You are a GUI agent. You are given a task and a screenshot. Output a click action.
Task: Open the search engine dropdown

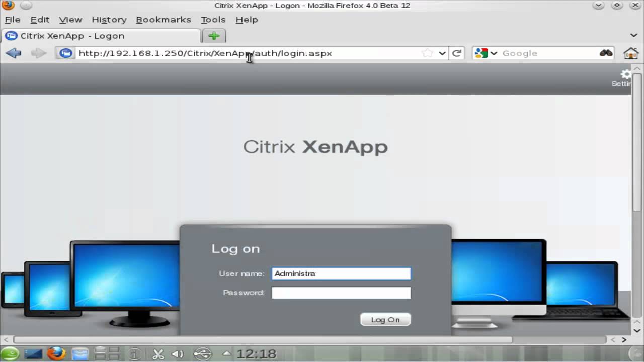coord(494,53)
